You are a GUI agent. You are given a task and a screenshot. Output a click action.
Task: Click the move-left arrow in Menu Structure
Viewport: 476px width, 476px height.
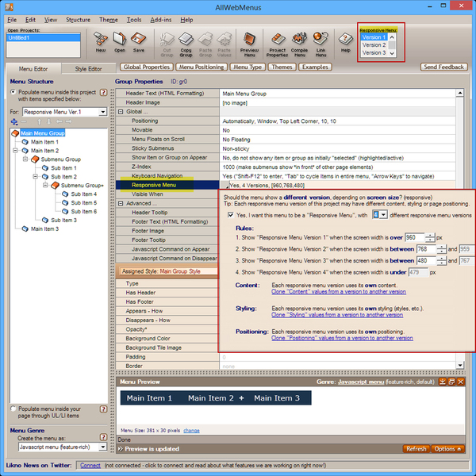coord(59,121)
